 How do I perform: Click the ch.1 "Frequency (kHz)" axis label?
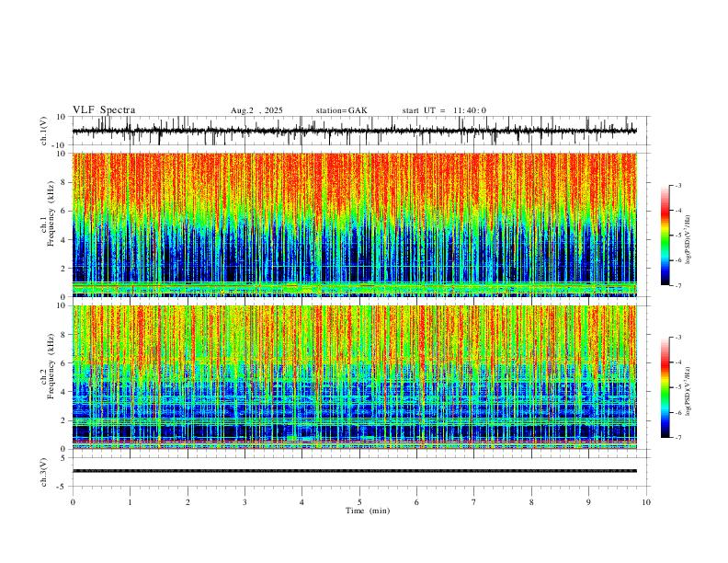coord(50,214)
